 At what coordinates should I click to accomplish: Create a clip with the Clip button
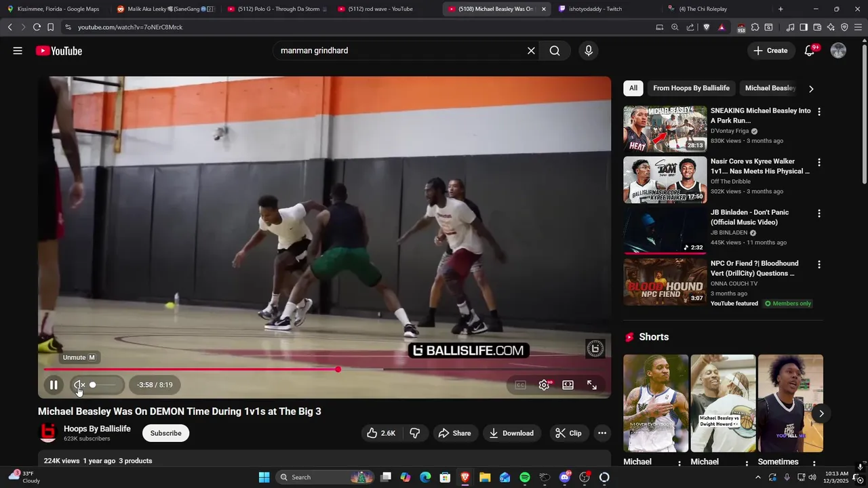point(568,433)
